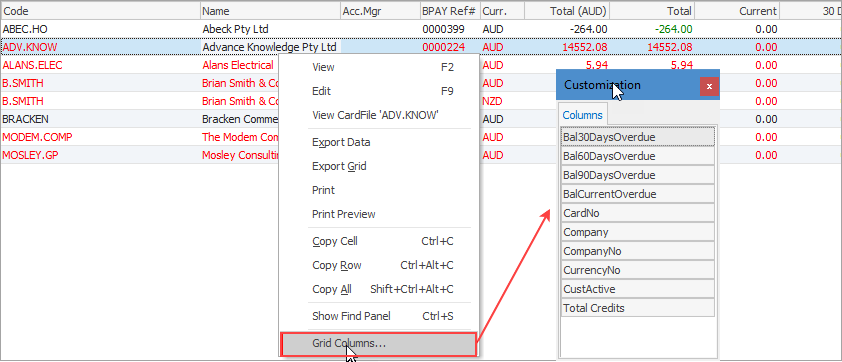The height and width of the screenshot is (362, 842).
Task: Pick the CardNo column item
Action: point(638,213)
